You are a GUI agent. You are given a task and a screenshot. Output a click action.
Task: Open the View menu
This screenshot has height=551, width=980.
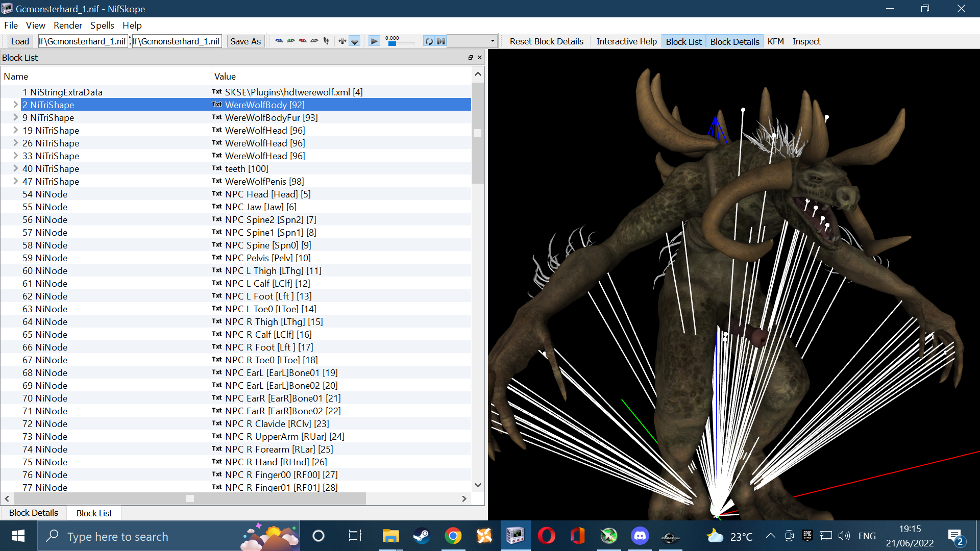36,26
